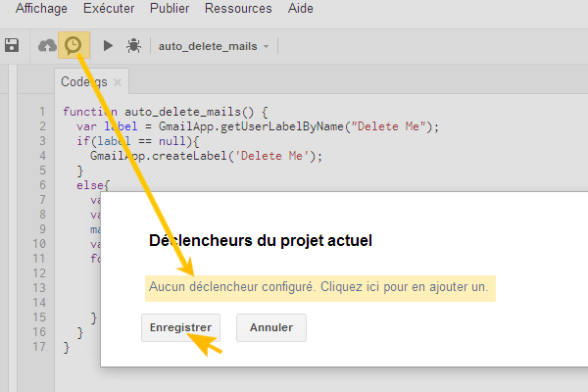Open project triggers via clock icon
This screenshot has width=588, height=392.
[x=73, y=45]
